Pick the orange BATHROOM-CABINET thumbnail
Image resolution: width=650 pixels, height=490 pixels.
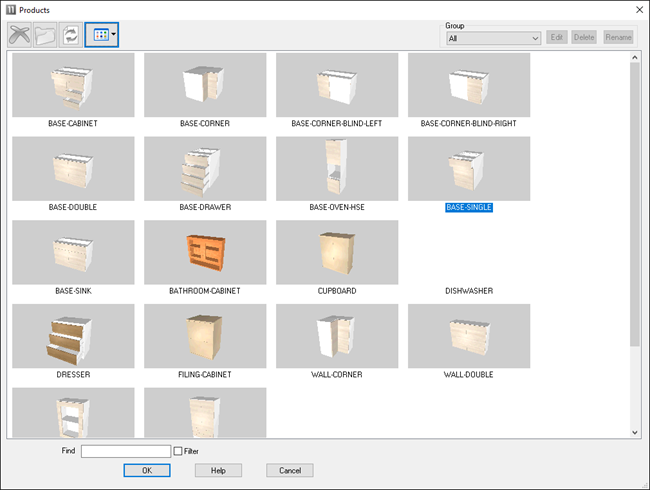click(x=205, y=252)
